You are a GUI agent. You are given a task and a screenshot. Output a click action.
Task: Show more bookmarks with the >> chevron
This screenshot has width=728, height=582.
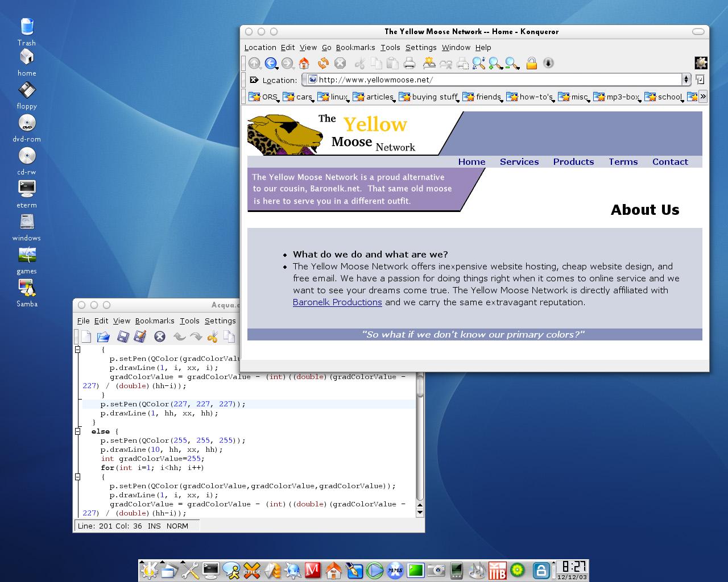(x=703, y=97)
